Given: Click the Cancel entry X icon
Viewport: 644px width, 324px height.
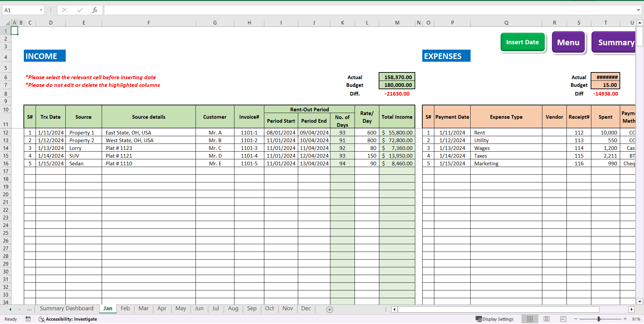Looking at the screenshot, I should coord(64,10).
